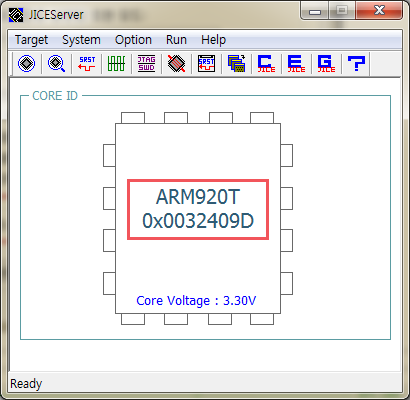Toggle the JTAG SWD mode icon

(146, 63)
